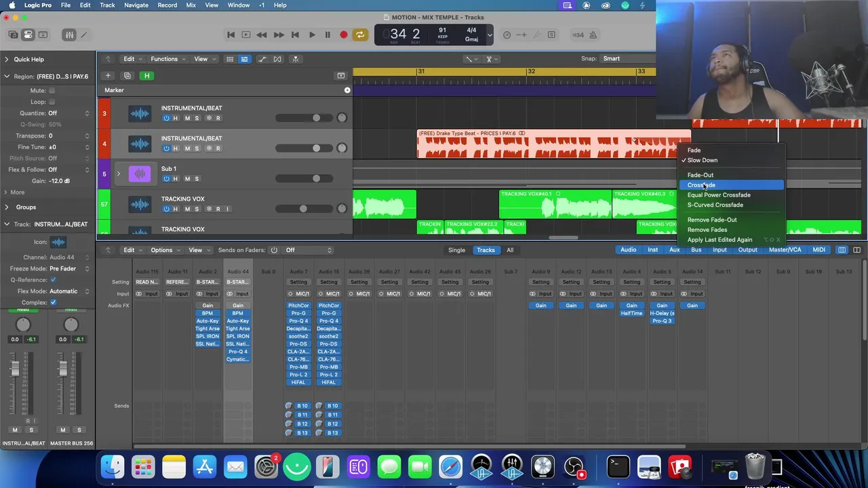Start recording with the Record button
Screen dimensions: 868x488
(344, 35)
